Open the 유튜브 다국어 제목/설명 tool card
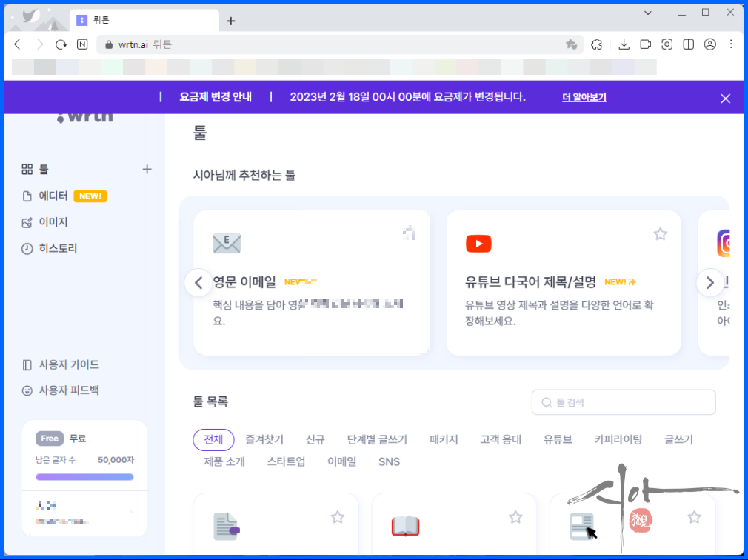The width and height of the screenshot is (748, 560). [564, 283]
